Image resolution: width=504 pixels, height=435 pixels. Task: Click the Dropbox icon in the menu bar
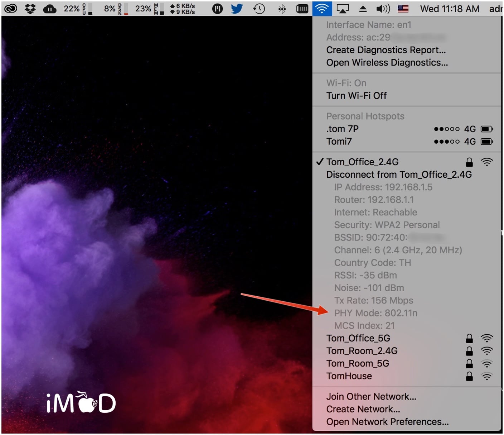[x=30, y=8]
